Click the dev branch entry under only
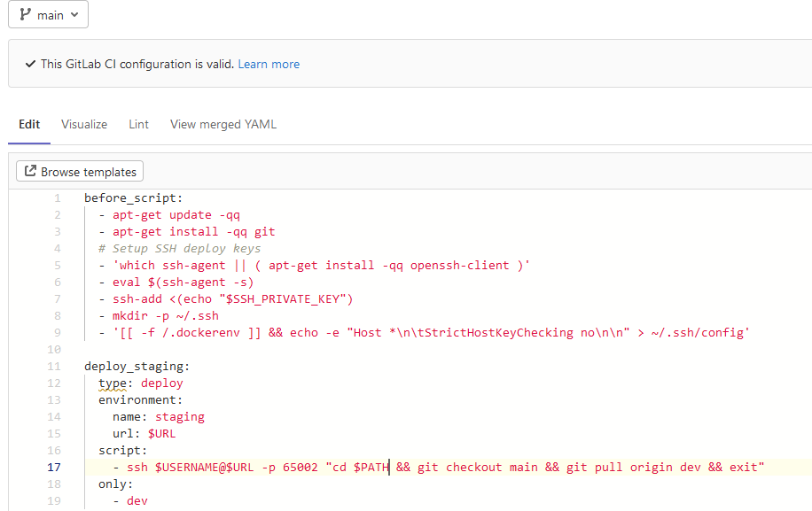The image size is (812, 511). click(x=137, y=500)
